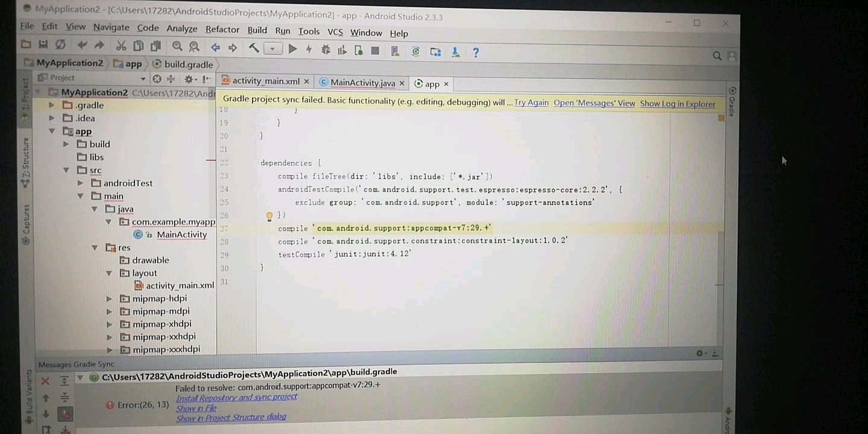
Task: Click the Open folder toolbar icon
Action: (26, 44)
